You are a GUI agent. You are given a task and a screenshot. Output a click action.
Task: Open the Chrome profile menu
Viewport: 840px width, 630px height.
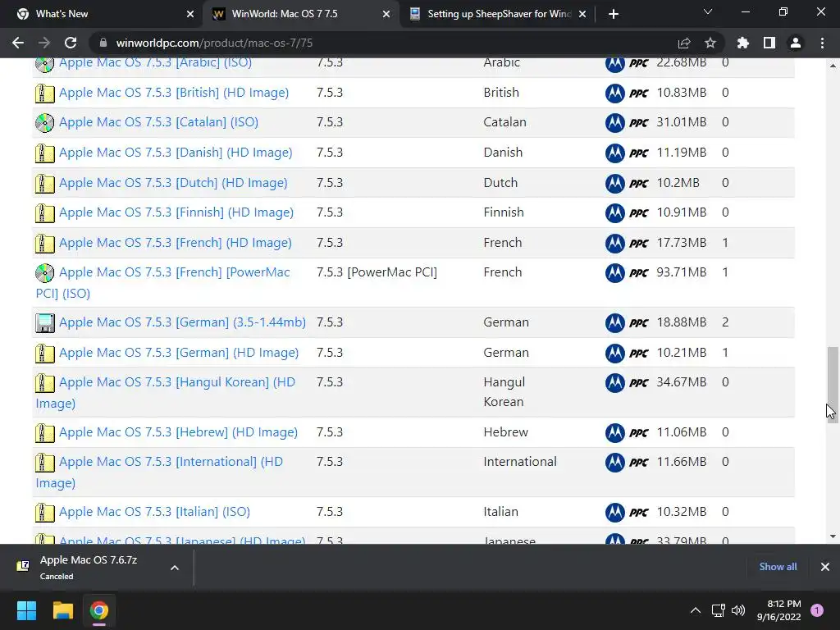796,43
